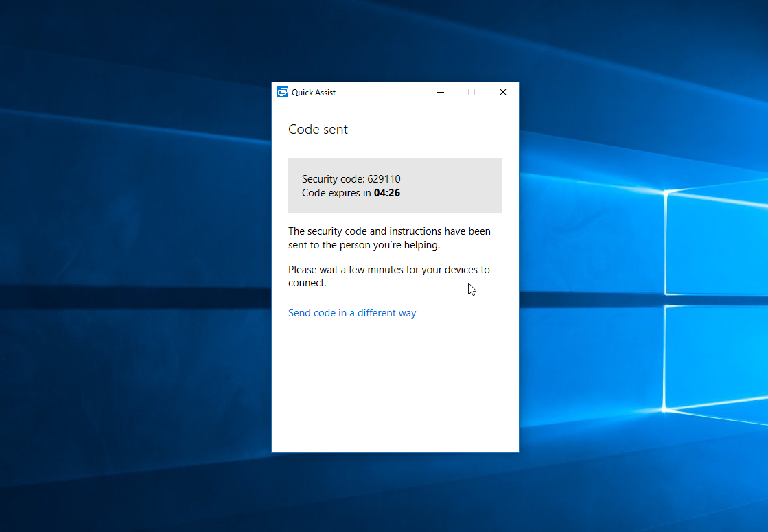Click the Quick Assist app icon in title bar
This screenshot has height=532, width=768.
click(x=283, y=92)
